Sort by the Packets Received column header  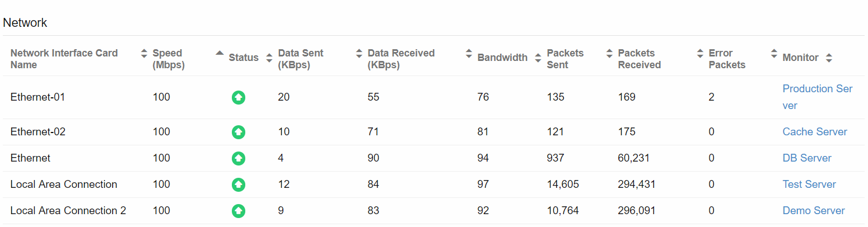pos(639,59)
